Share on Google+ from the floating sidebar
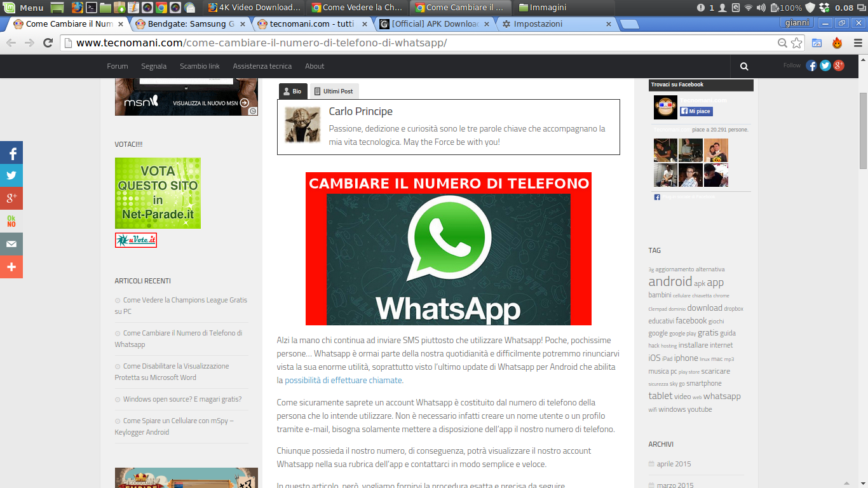 click(x=11, y=198)
